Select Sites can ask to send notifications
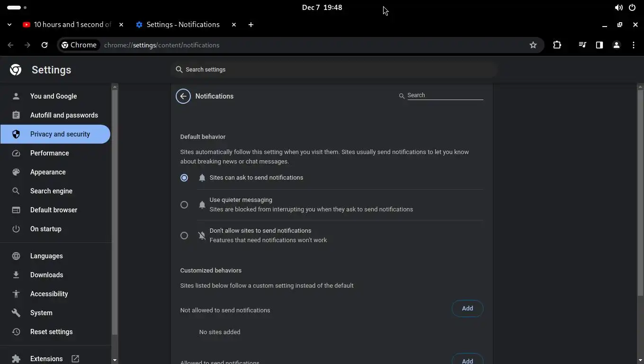The width and height of the screenshot is (644, 364). coord(184,178)
